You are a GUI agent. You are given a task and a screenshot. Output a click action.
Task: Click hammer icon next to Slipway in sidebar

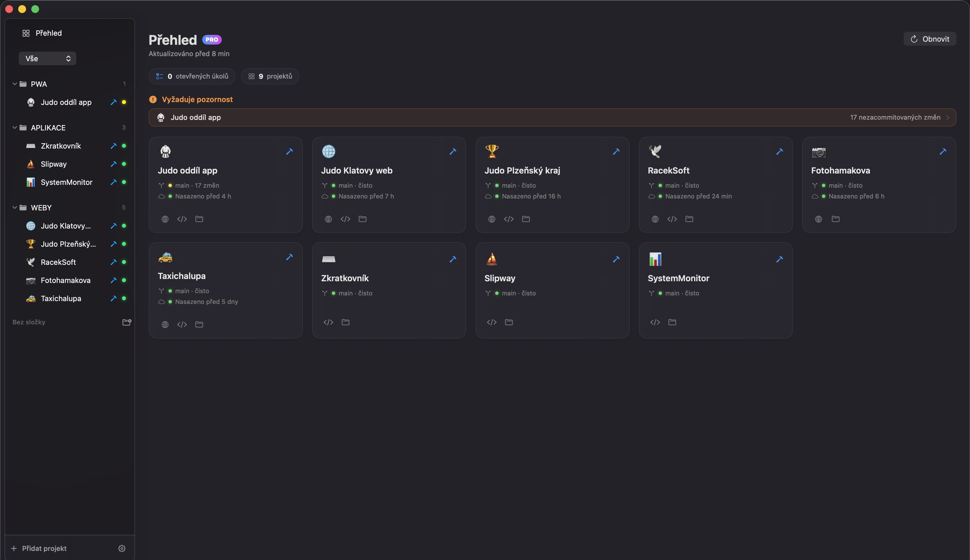pos(113,164)
